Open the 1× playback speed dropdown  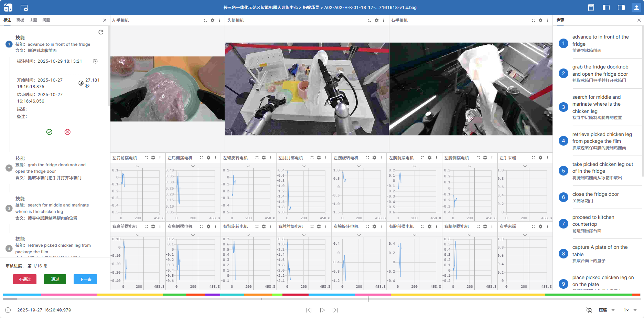[x=630, y=310]
